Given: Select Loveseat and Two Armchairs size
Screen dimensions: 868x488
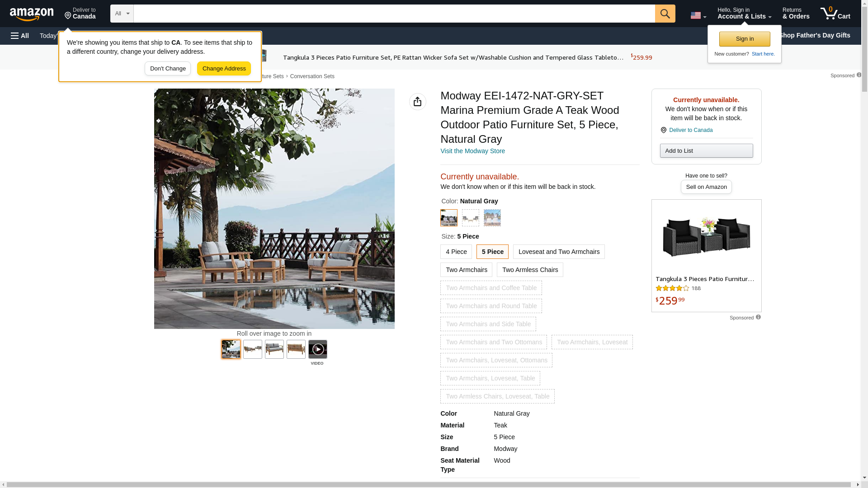Looking at the screenshot, I should (558, 252).
